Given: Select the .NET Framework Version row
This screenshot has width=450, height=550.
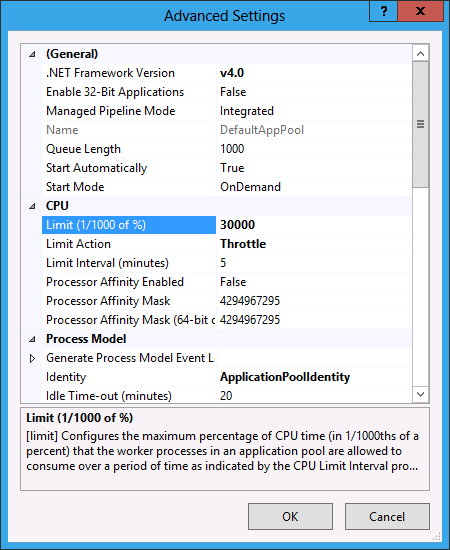Looking at the screenshot, I should pyautogui.click(x=226, y=73).
